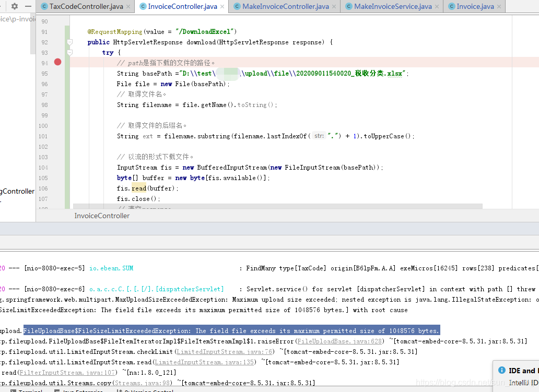Click the dispatcherServlet logger name in console

coord(156,289)
